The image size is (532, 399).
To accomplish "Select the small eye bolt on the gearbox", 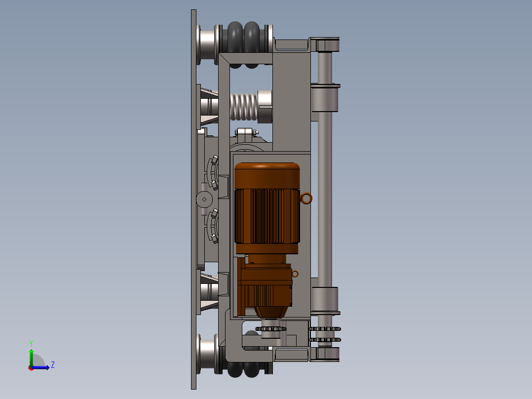I will (x=295, y=274).
